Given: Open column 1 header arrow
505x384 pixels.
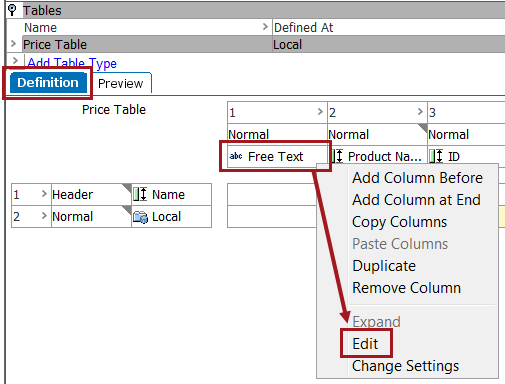Looking at the screenshot, I should (320, 111).
